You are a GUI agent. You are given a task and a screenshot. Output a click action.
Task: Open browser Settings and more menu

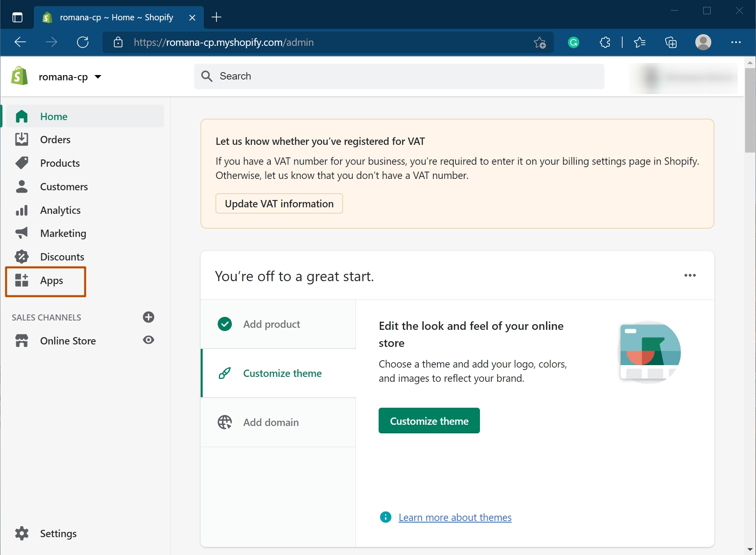[x=736, y=42]
